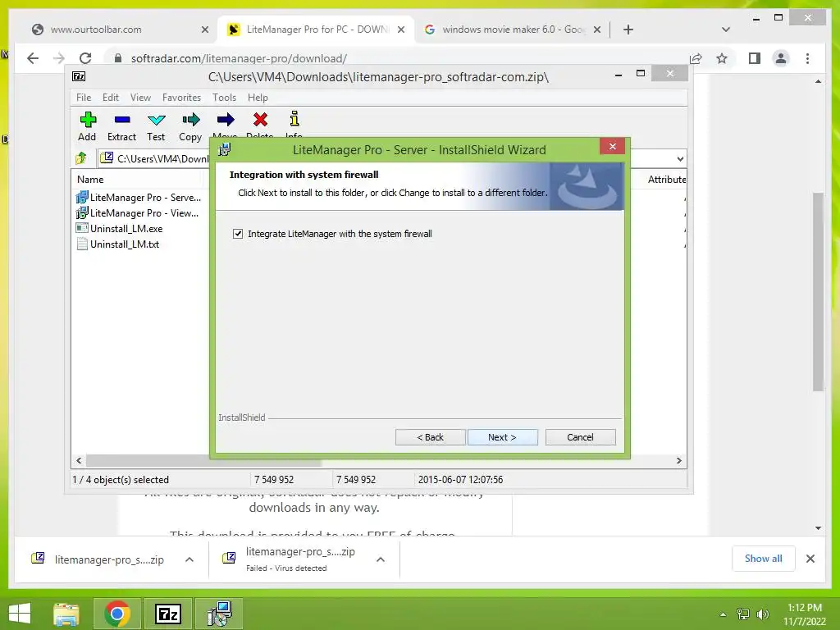Click the clock showing 1:12 PM
Image resolution: width=840 pixels, height=630 pixels.
tap(805, 608)
